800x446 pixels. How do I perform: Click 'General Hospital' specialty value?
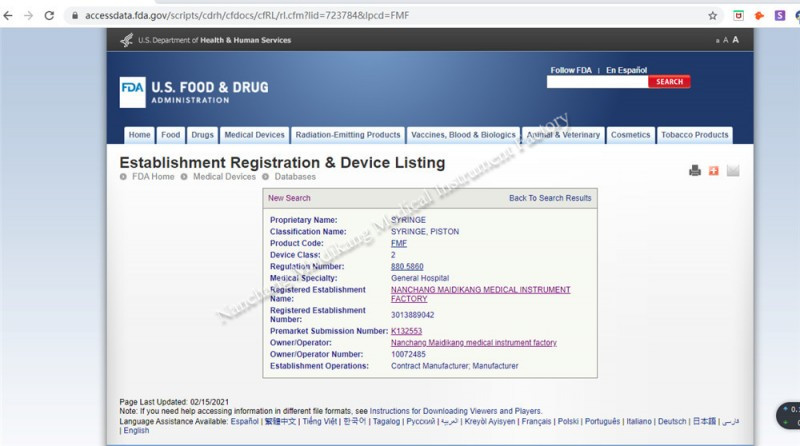click(420, 278)
